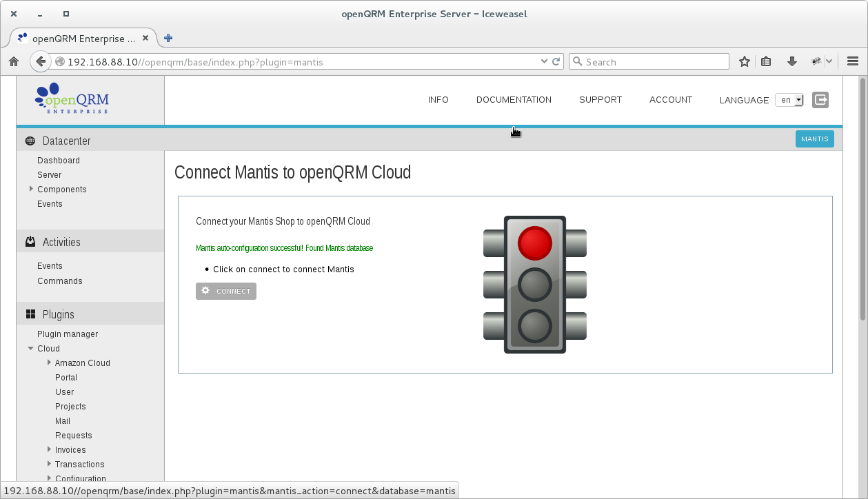Expand the Components tree item

tap(31, 189)
